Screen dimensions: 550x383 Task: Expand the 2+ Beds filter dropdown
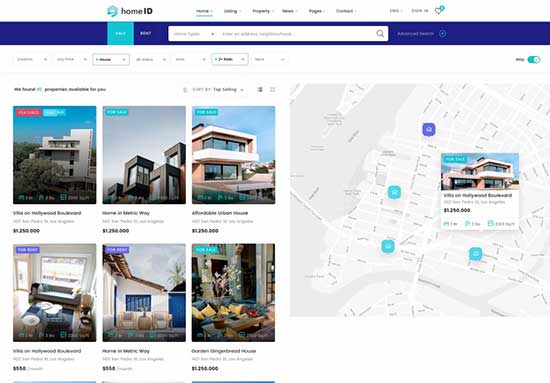pyautogui.click(x=230, y=59)
